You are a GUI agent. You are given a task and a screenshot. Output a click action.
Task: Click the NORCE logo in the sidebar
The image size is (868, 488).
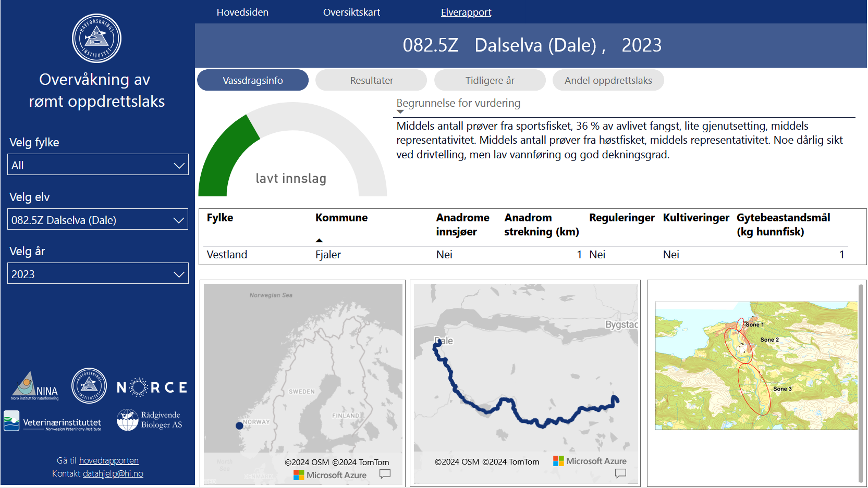[152, 387]
